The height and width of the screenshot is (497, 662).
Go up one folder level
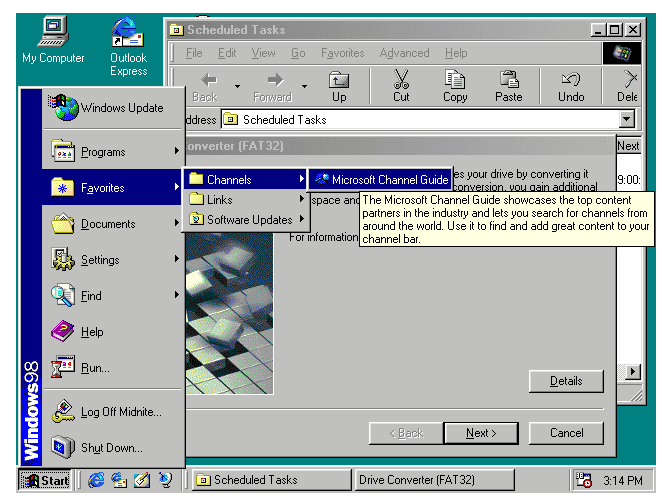click(339, 85)
